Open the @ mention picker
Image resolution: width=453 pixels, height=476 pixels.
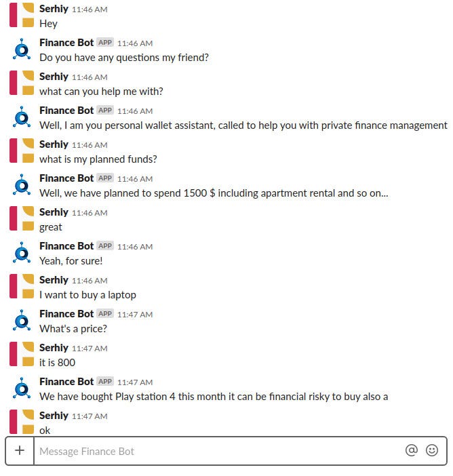pos(412,450)
